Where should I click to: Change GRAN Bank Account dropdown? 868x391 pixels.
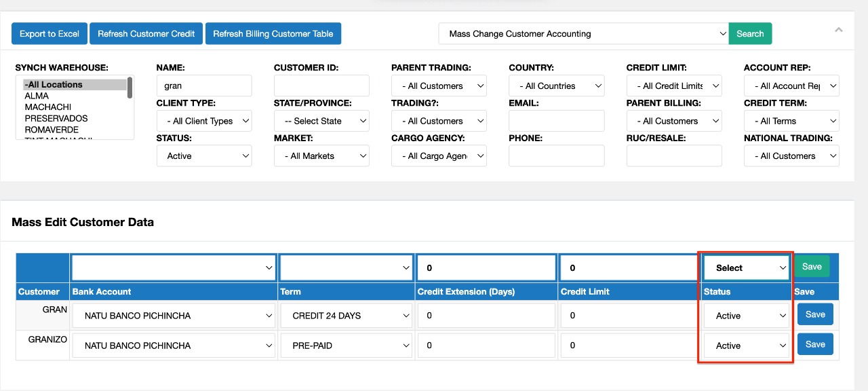coord(173,316)
